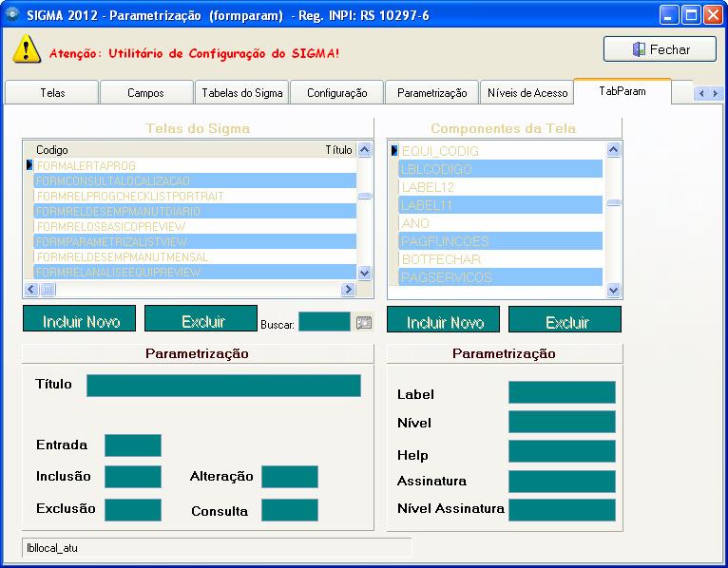Click the up arrow of the Telas do Sigma scrollbar
This screenshot has height=568, width=728.
point(364,150)
